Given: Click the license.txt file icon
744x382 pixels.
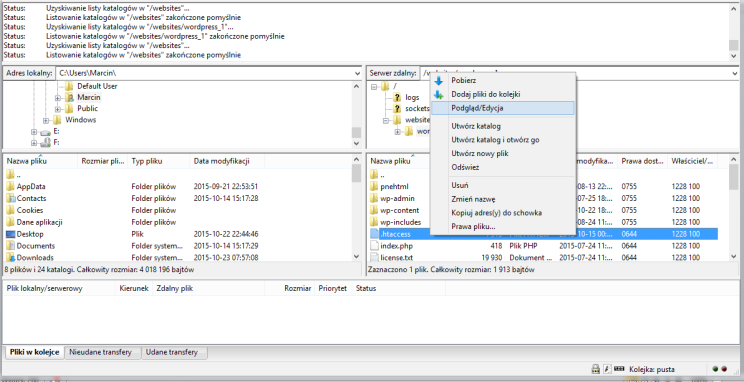Looking at the screenshot, I should (374, 258).
